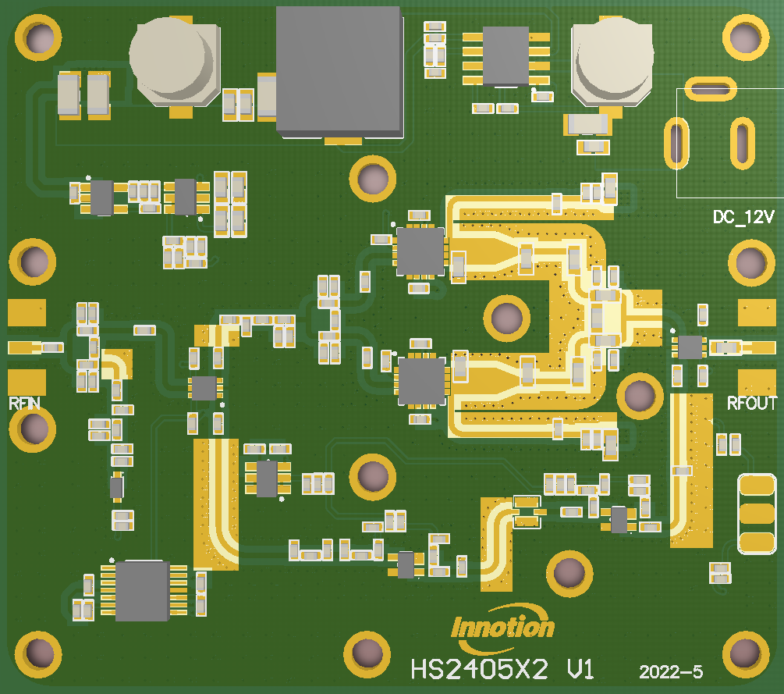
Task: Click the RFIN connector center signal pad
Action: (x=25, y=347)
